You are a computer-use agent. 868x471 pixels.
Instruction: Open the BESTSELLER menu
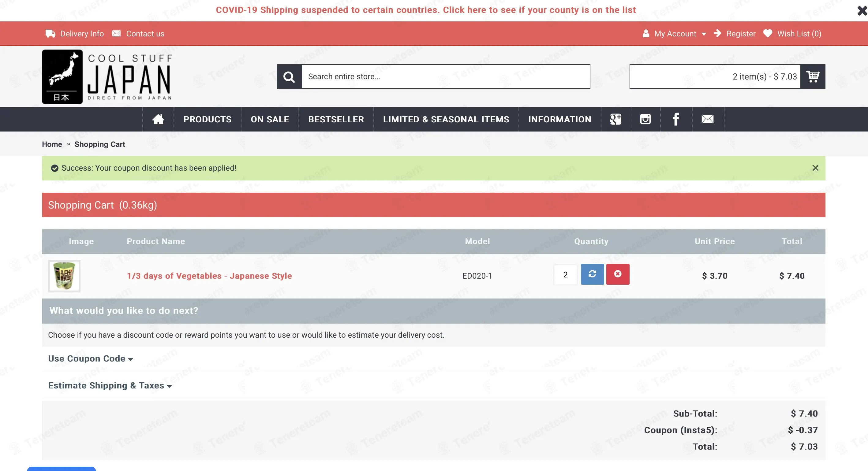click(336, 119)
